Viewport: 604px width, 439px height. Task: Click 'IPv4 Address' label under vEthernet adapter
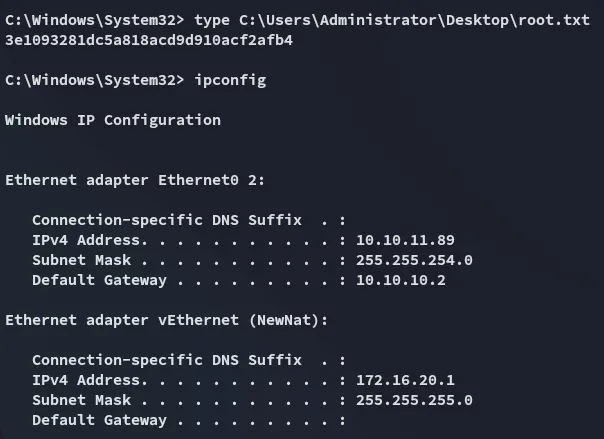86,380
